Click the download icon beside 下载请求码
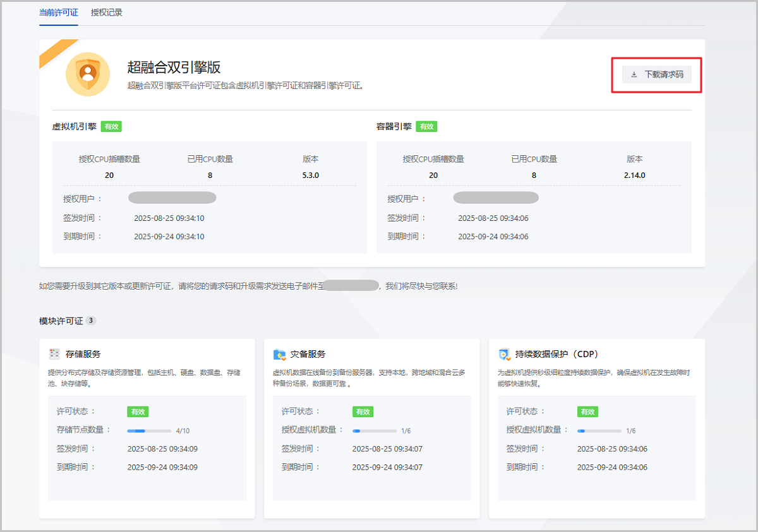The width and height of the screenshot is (758, 532). pyautogui.click(x=634, y=74)
